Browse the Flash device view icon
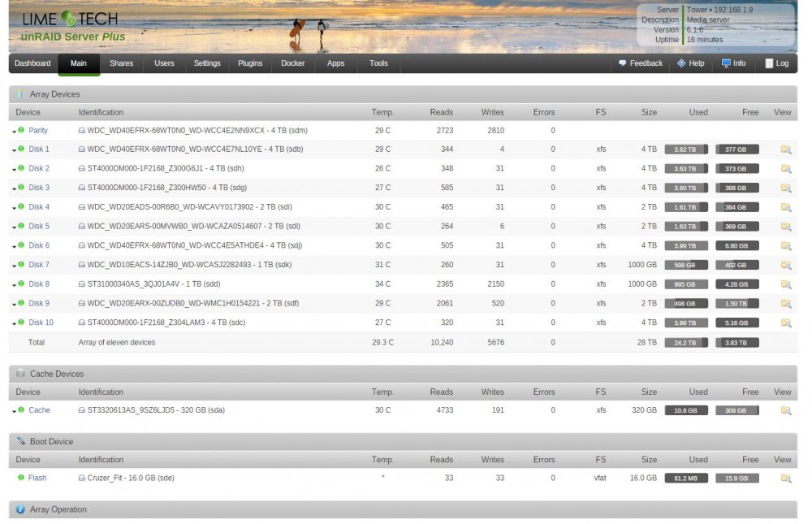 (x=785, y=479)
